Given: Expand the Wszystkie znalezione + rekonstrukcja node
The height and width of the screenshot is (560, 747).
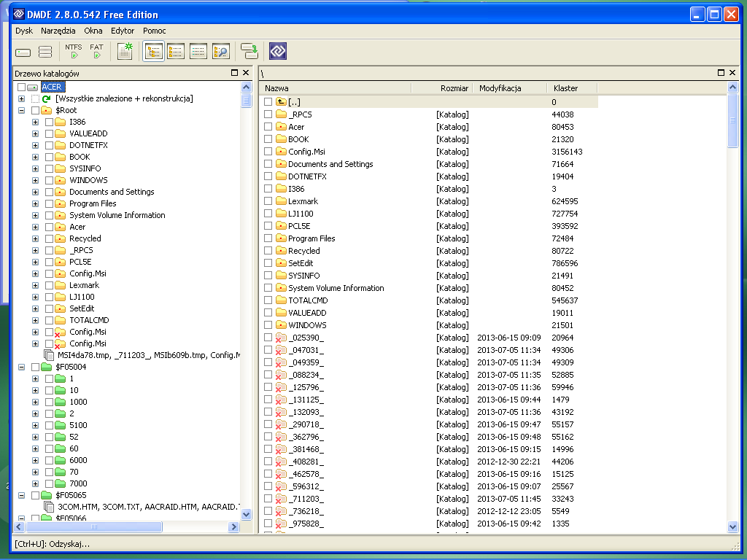Looking at the screenshot, I should tap(21, 98).
